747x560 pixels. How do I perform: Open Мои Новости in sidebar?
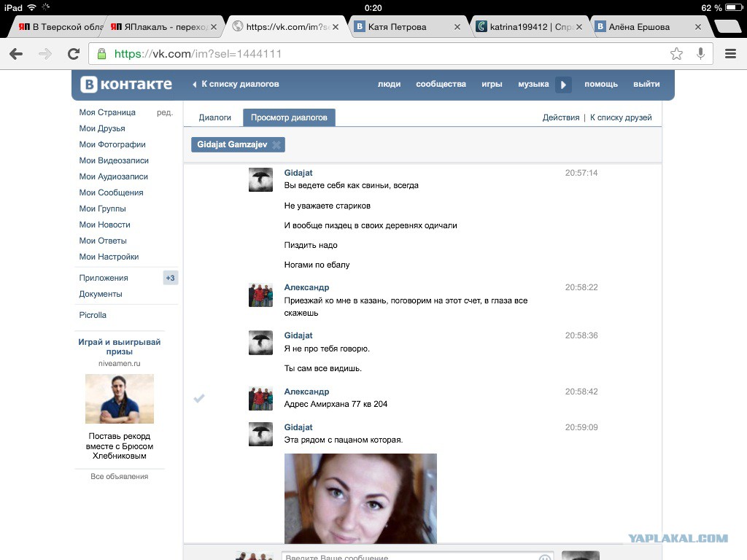(x=104, y=225)
